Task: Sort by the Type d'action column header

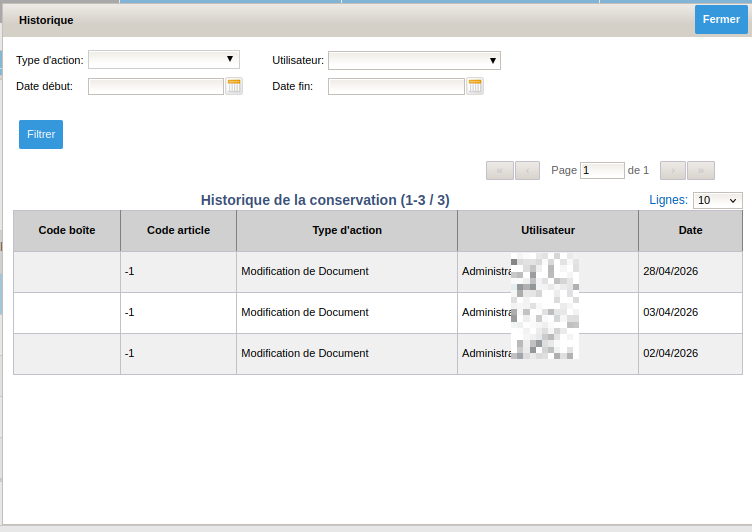Action: pos(347,231)
